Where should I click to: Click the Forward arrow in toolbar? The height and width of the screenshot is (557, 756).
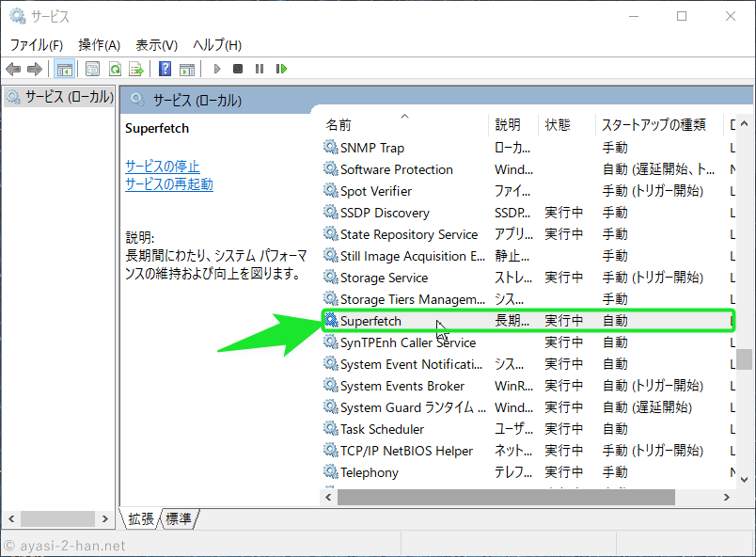35,69
